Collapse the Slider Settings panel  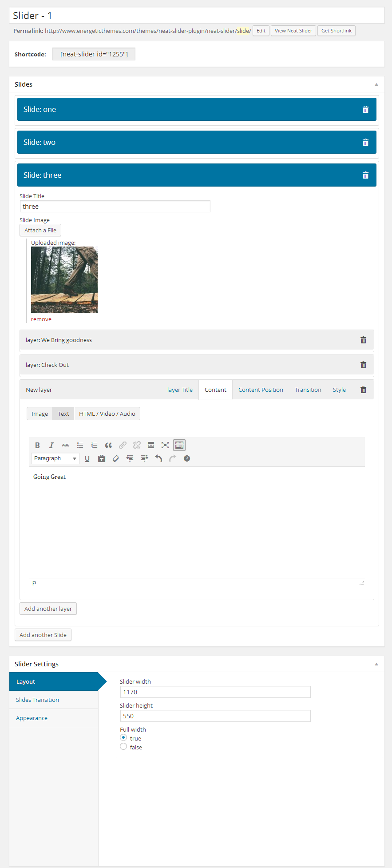tap(376, 664)
